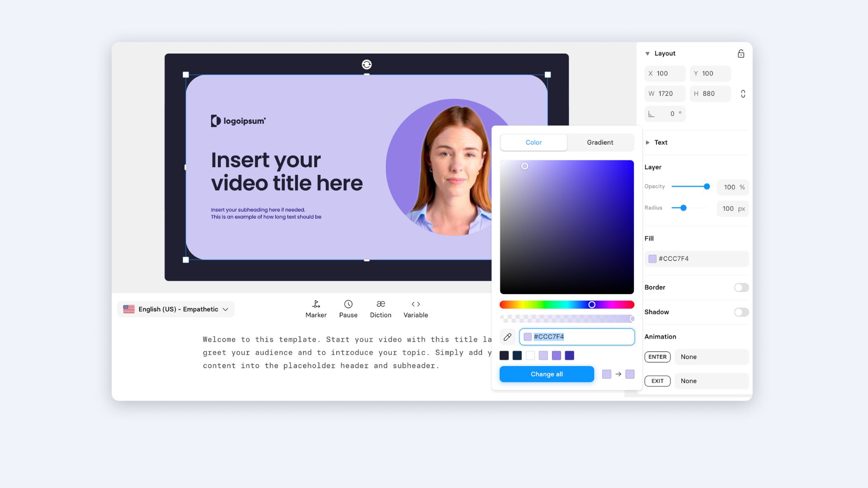Click the EXIT animation button

(657, 381)
